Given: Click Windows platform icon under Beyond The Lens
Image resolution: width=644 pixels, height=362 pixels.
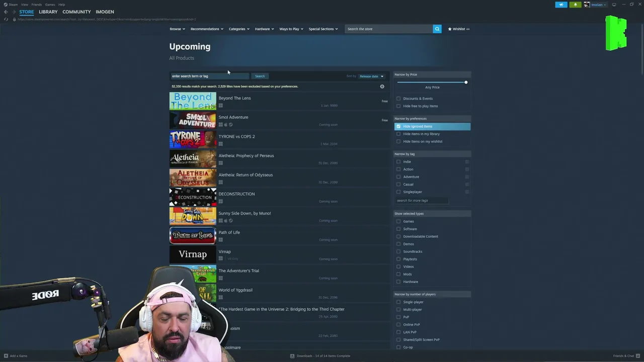Looking at the screenshot, I should (x=220, y=106).
